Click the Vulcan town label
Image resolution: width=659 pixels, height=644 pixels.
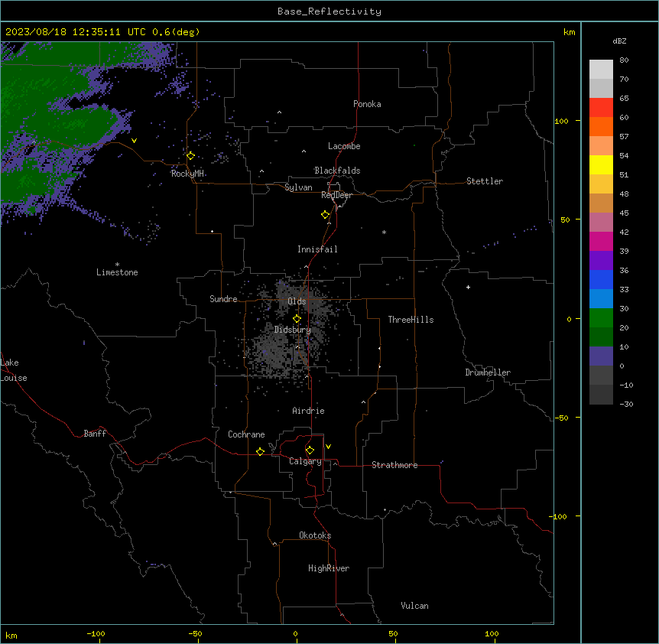coord(415,606)
